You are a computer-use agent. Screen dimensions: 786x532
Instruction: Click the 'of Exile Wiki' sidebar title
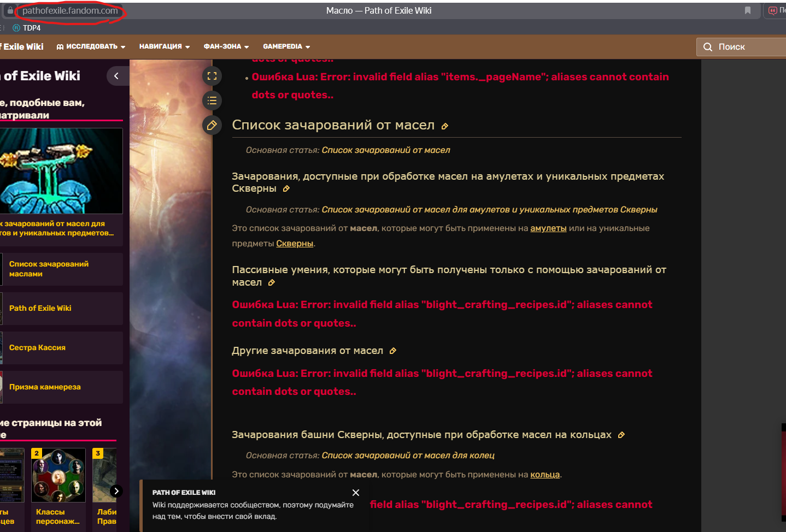40,76
